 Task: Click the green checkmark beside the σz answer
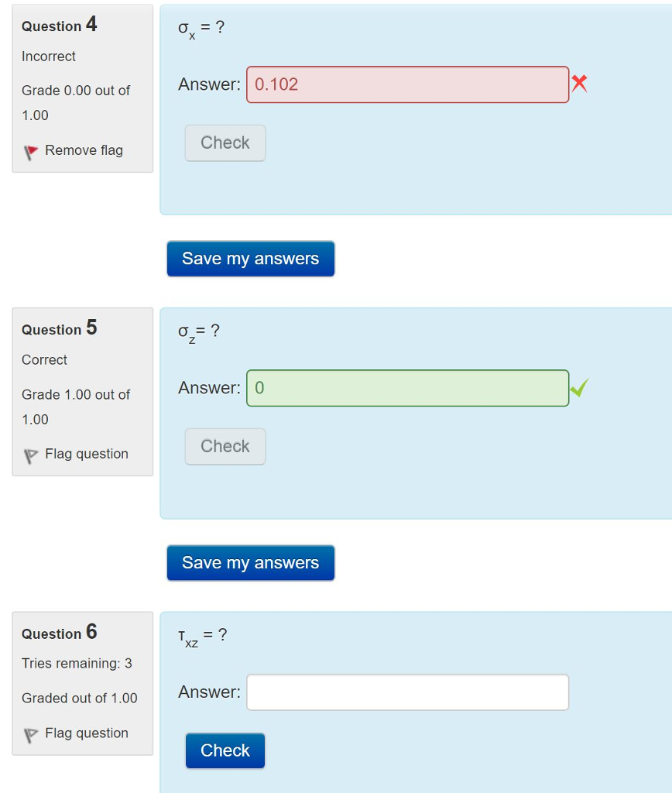coord(578,387)
